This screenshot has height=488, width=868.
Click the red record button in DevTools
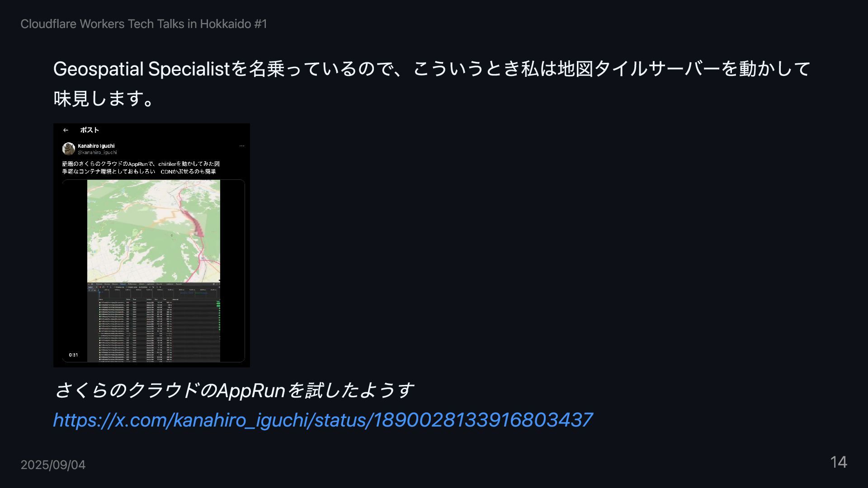(100, 287)
